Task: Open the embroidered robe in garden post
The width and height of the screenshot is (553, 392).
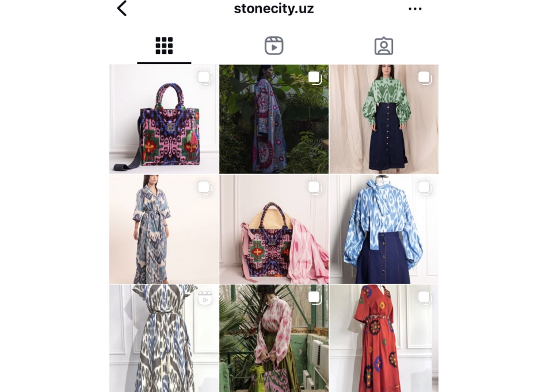Action: [274, 119]
